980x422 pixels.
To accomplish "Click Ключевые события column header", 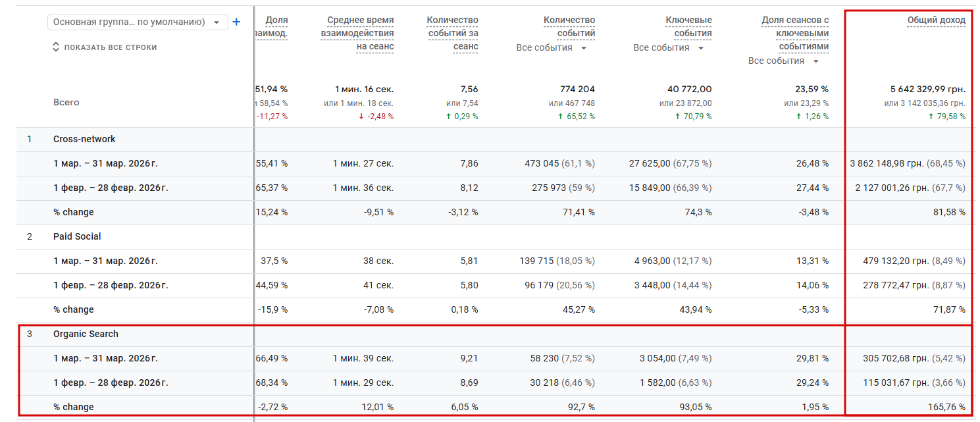I will (x=688, y=27).
